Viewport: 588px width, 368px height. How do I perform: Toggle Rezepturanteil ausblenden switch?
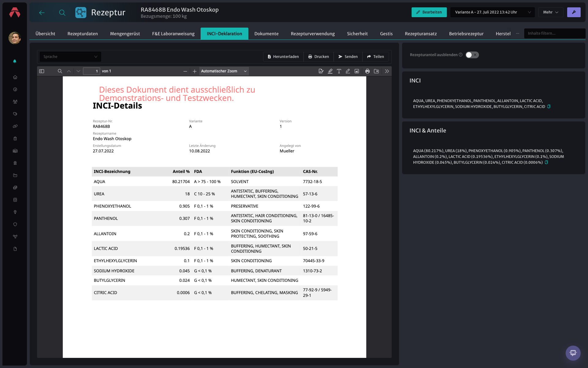tap(472, 55)
